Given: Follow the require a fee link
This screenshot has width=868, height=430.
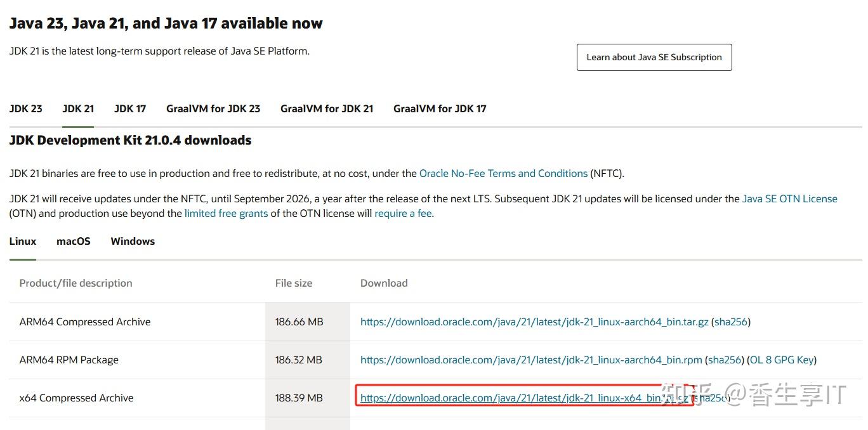Looking at the screenshot, I should [403, 213].
